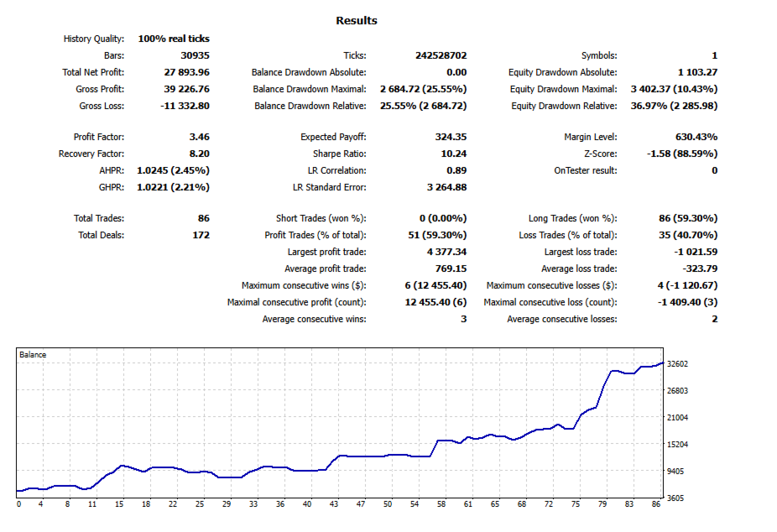The width and height of the screenshot is (777, 532).
Task: Select Expected Payoff value 324.35
Action: pos(451,137)
